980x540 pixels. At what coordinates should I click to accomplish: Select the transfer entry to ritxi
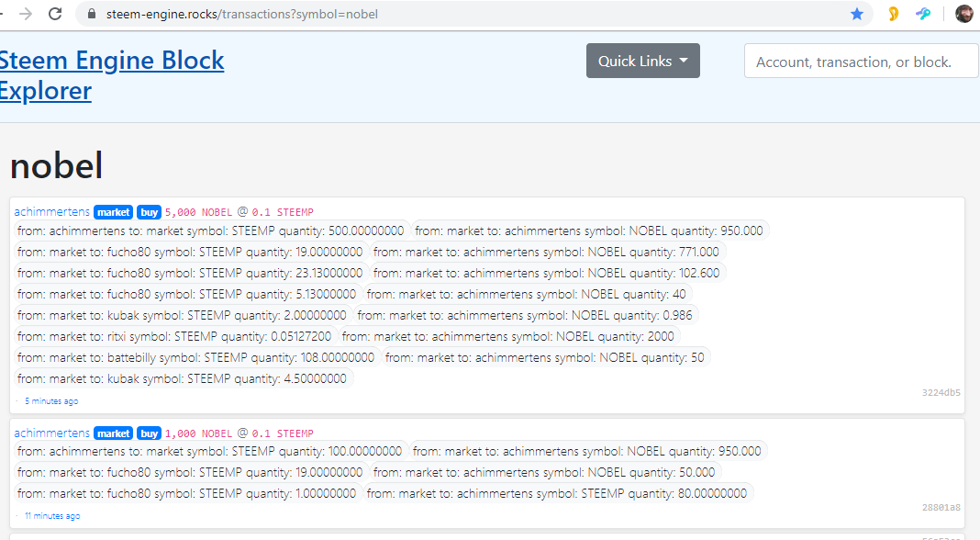pyautogui.click(x=174, y=336)
